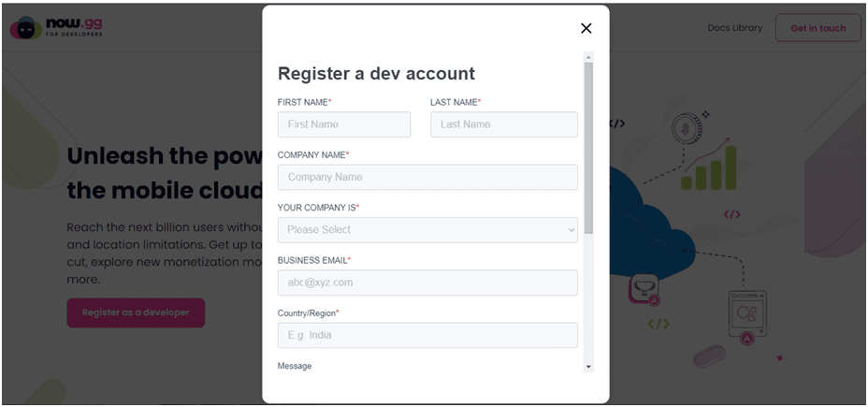Click the trophy app icon under cloud
This screenshot has width=868, height=407.
pyautogui.click(x=644, y=290)
